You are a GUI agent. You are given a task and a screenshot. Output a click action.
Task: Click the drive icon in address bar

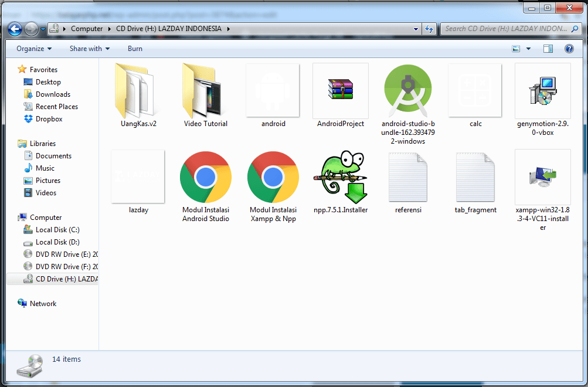[55, 29]
